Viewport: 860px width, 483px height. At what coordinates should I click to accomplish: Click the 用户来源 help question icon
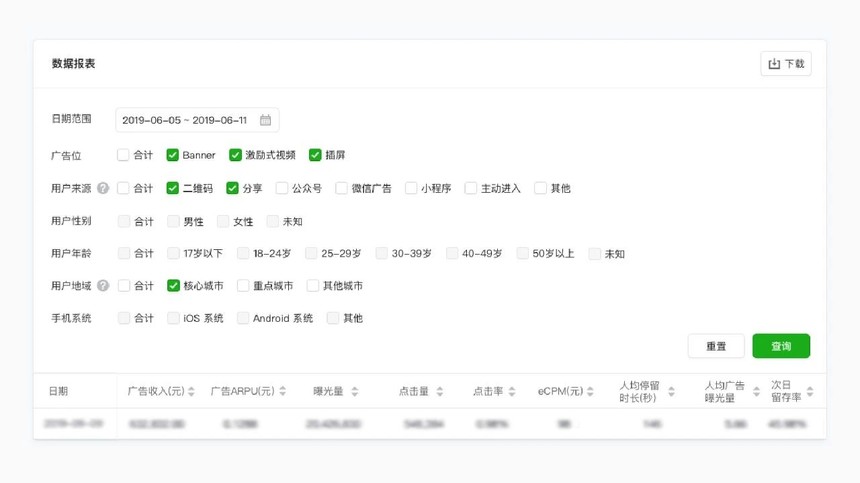coord(103,188)
